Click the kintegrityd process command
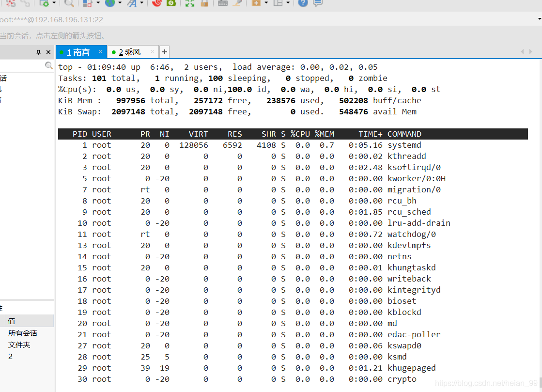The image size is (542, 392). pyautogui.click(x=414, y=290)
